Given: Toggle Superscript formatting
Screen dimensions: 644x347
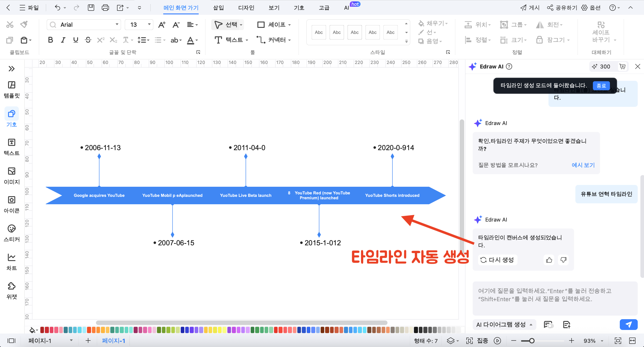Looking at the screenshot, I should coord(101,40).
